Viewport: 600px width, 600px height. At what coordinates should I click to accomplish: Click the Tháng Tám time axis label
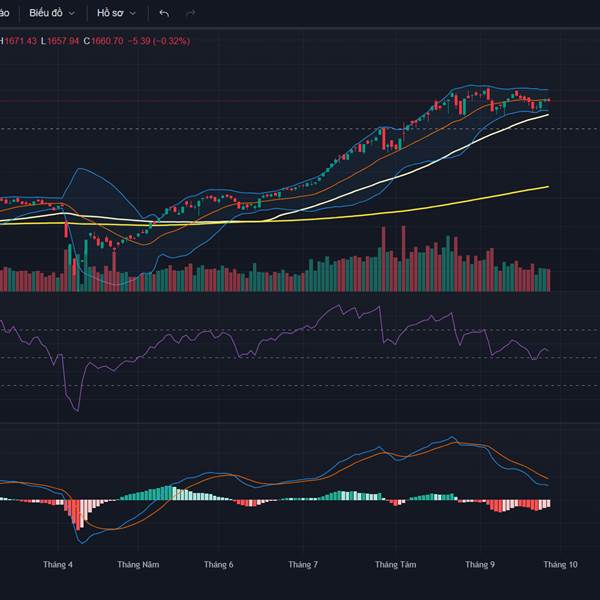point(395,565)
